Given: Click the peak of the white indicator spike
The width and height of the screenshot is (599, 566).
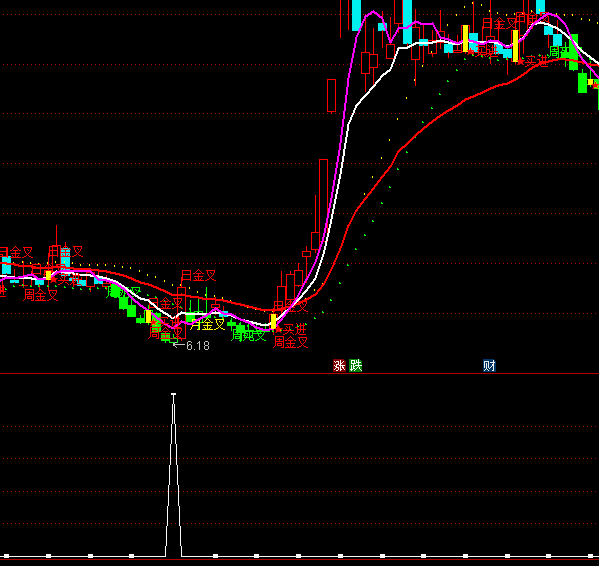Looking at the screenshot, I should tap(174, 394).
